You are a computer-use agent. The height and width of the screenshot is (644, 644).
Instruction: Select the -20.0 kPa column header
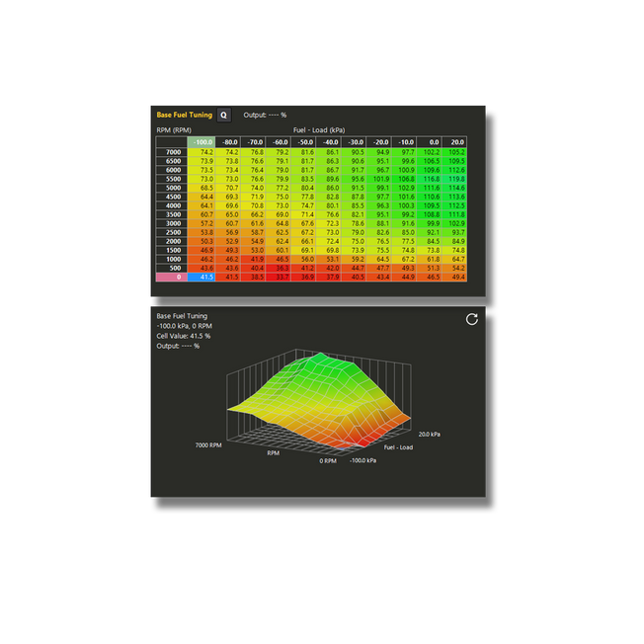click(378, 142)
